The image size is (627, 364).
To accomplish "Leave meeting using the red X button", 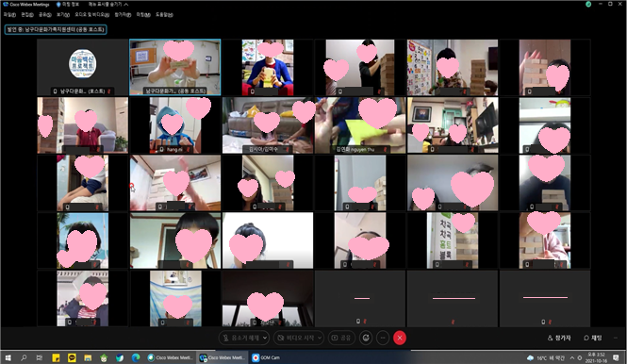I will pyautogui.click(x=400, y=338).
